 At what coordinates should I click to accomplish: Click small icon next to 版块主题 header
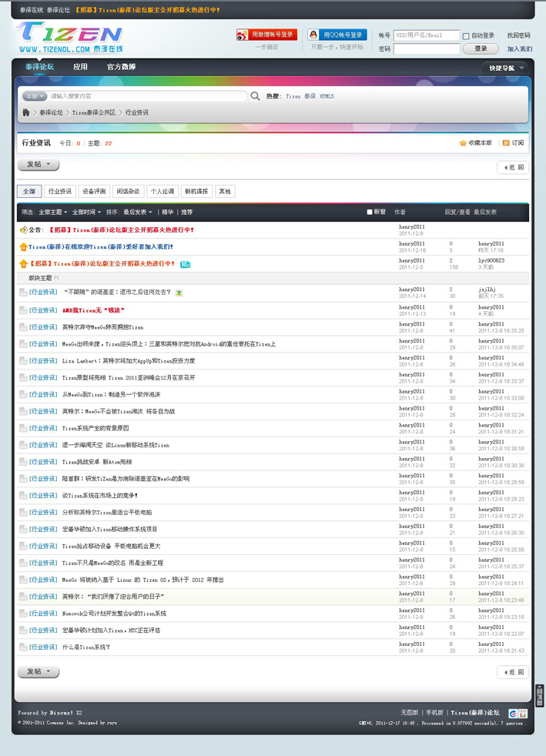click(x=56, y=278)
